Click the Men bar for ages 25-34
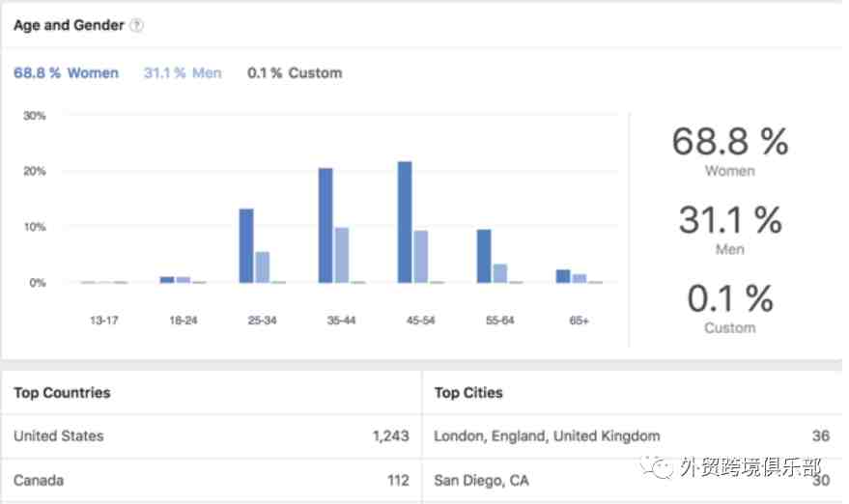 263,267
